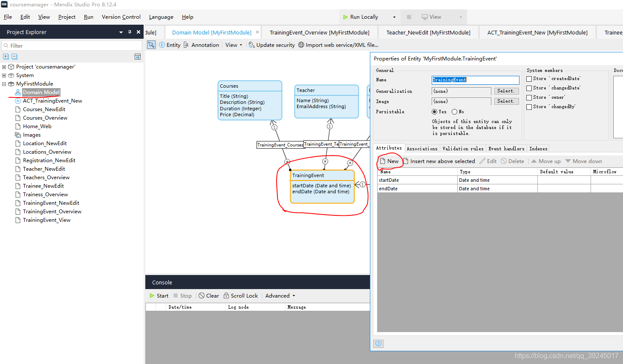Expand the Project 'coursemanager' tree node
The image size is (623, 364).
[4, 67]
